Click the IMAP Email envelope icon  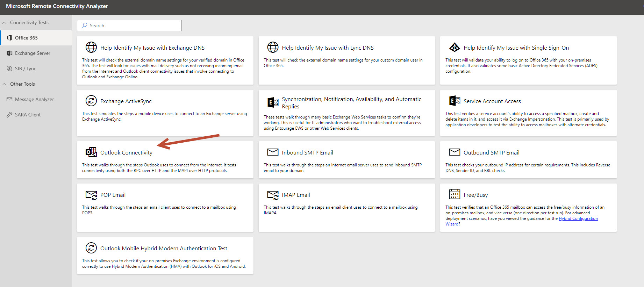coord(273,195)
